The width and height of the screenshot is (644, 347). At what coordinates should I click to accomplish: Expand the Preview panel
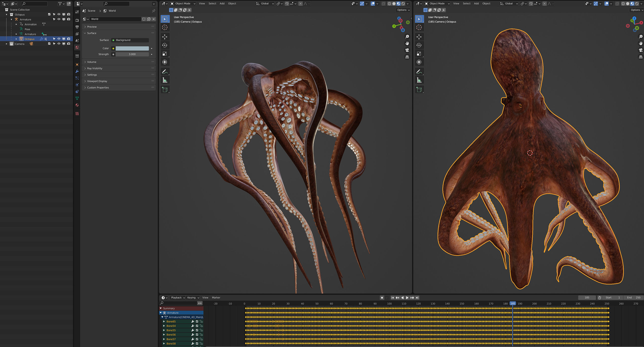(119, 27)
